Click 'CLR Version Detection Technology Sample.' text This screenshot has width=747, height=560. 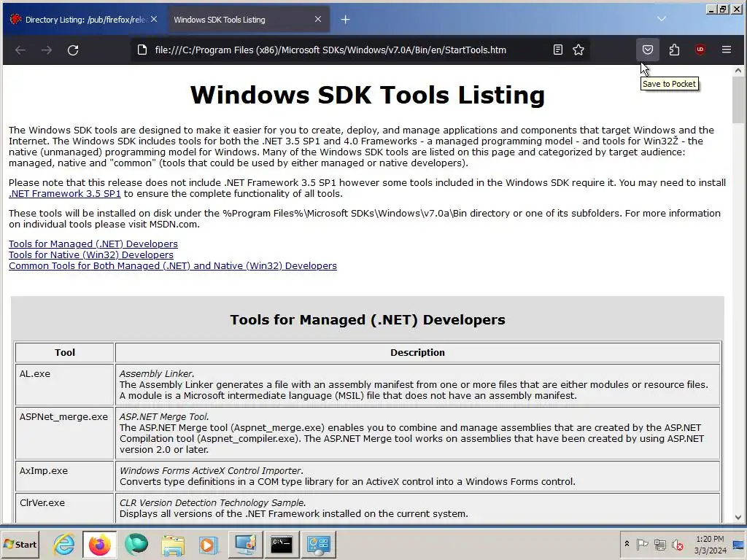pyautogui.click(x=212, y=503)
